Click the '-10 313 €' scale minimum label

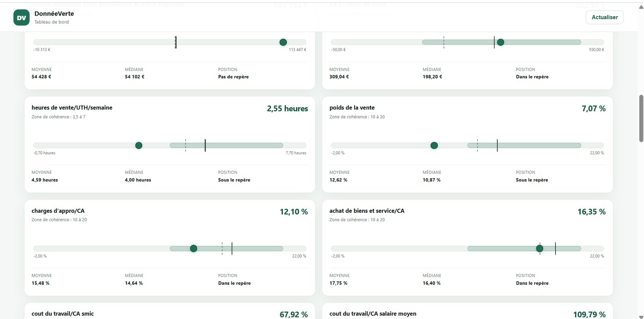(x=42, y=50)
